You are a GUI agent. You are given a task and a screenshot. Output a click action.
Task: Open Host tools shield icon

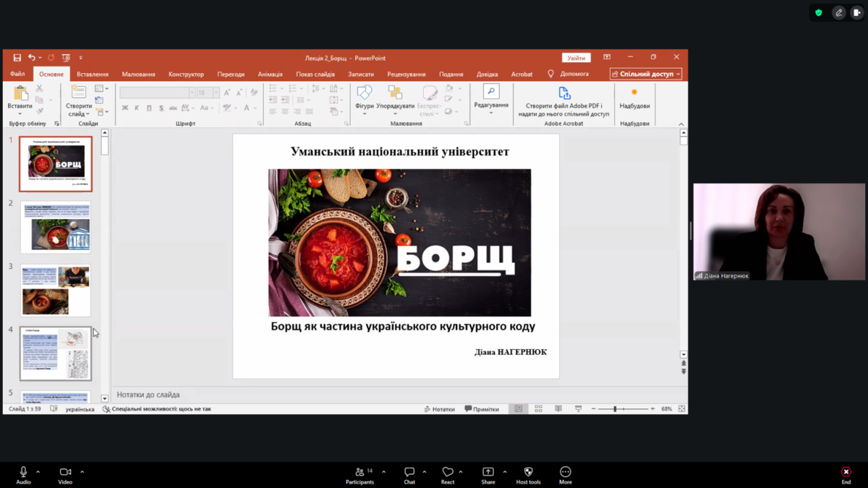tap(528, 474)
